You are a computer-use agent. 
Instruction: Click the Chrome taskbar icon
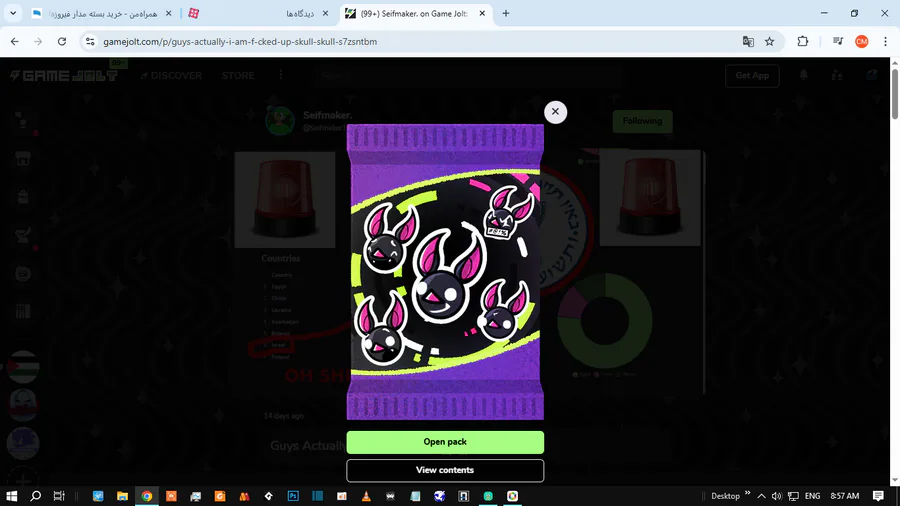click(147, 496)
